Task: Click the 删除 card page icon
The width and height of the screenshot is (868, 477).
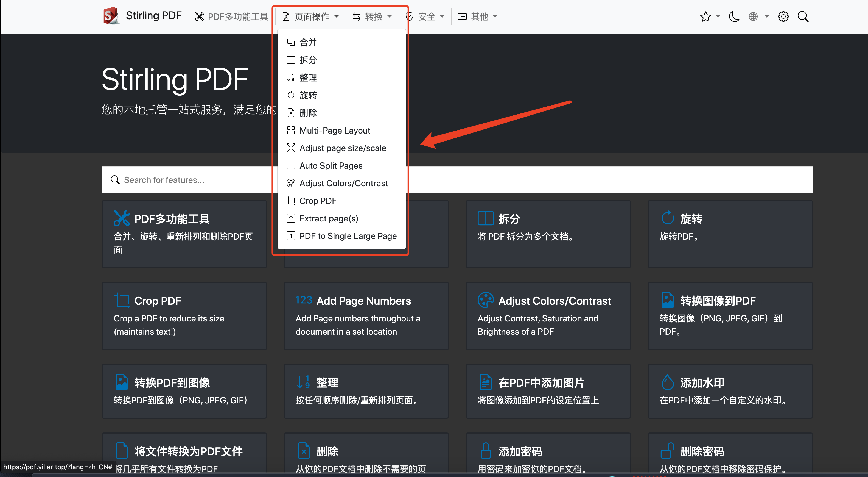Action: 303,451
